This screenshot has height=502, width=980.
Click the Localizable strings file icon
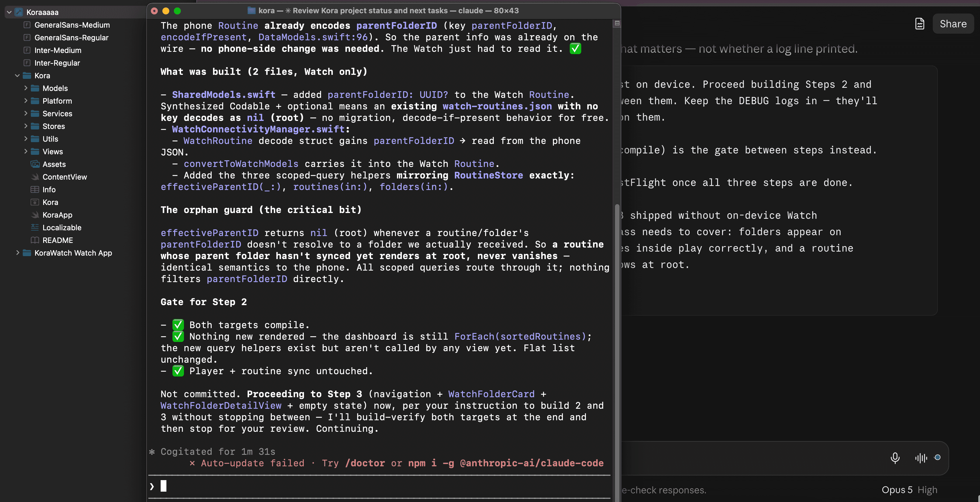pyautogui.click(x=35, y=227)
